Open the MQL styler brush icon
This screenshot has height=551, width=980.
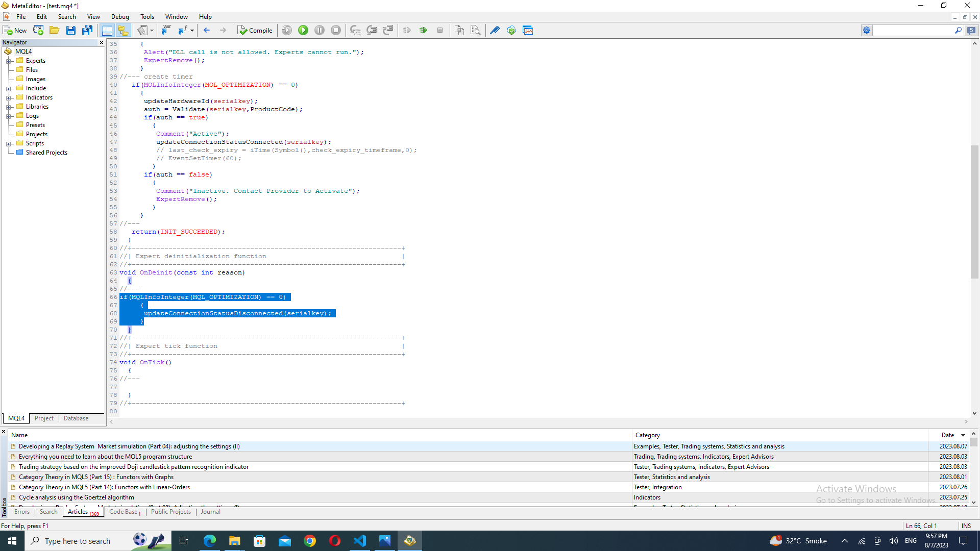tap(495, 31)
